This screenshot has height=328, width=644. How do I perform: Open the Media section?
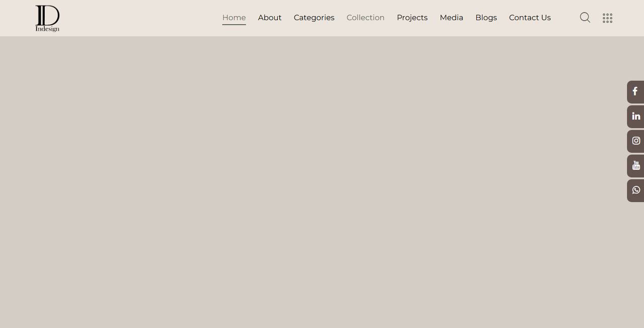point(451,18)
